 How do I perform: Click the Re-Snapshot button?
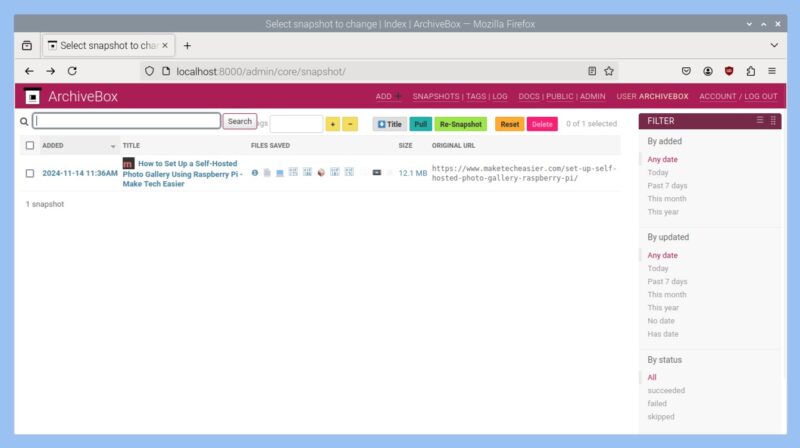click(x=461, y=124)
